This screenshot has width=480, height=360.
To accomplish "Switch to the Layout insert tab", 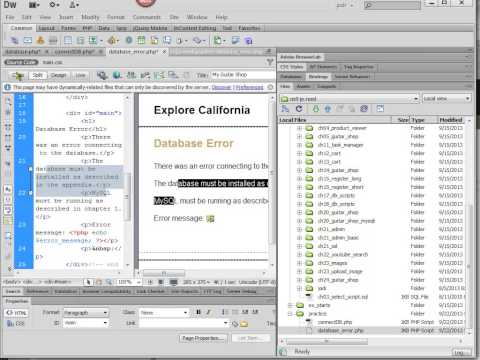I will pos(46,28).
